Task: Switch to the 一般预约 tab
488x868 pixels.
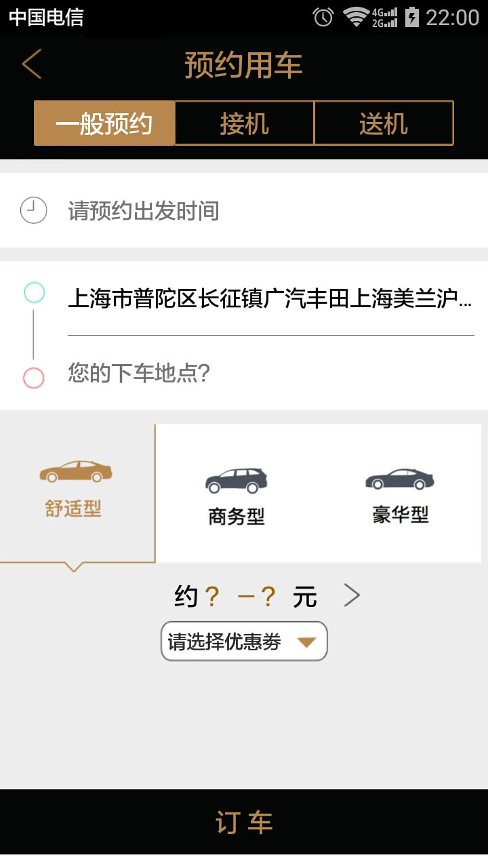Action: (x=104, y=123)
